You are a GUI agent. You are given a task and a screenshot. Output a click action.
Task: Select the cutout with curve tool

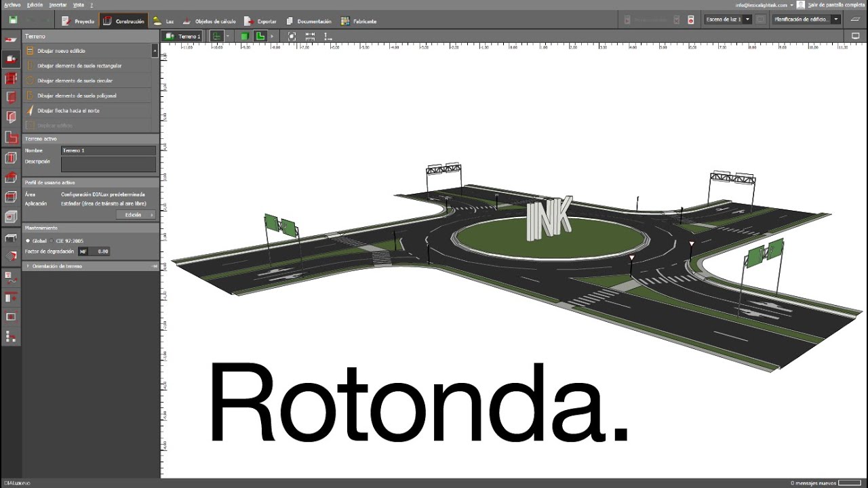coord(10,277)
